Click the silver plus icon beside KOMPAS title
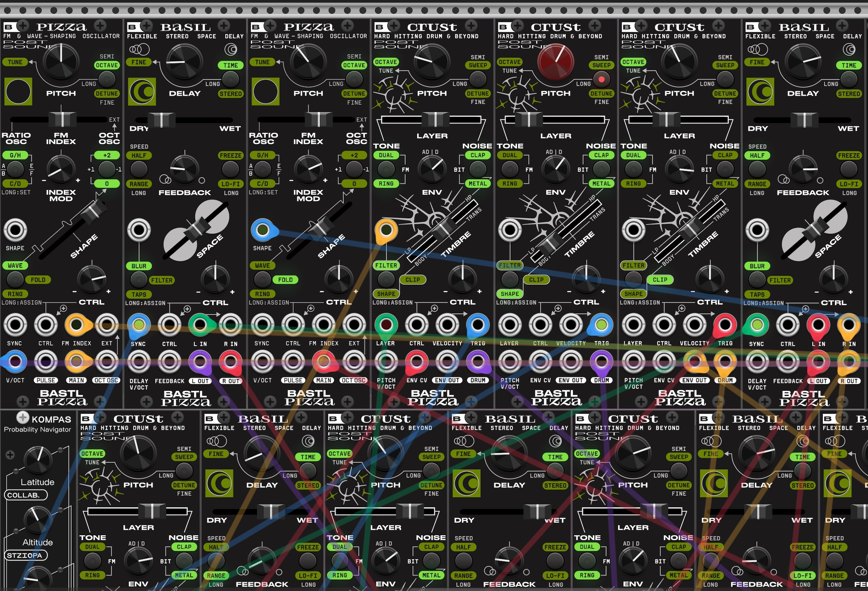 [23, 417]
